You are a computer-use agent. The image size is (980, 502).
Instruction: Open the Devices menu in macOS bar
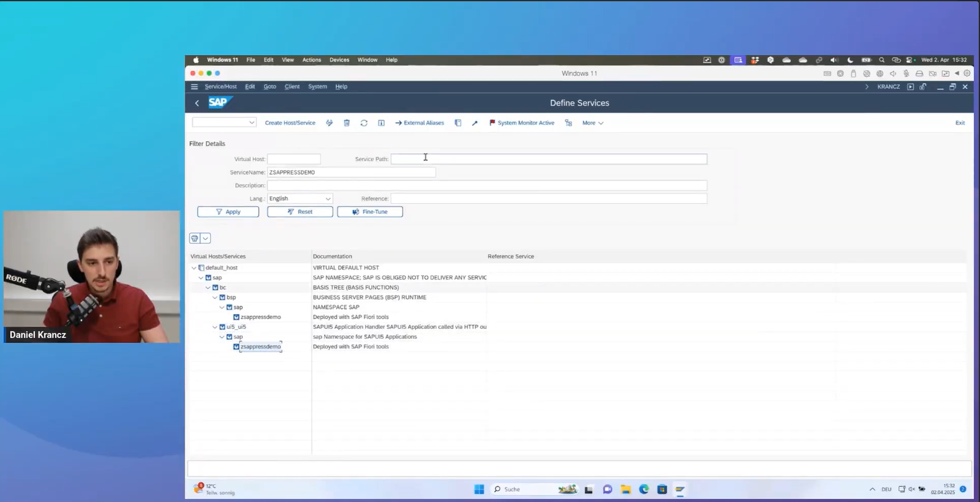pyautogui.click(x=339, y=60)
